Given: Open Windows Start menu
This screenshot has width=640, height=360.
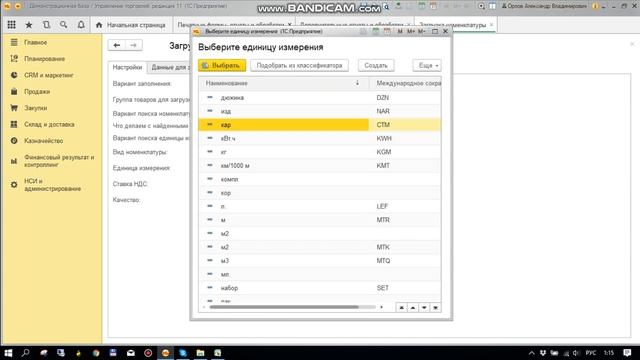Looking at the screenshot, I should 8,353.
